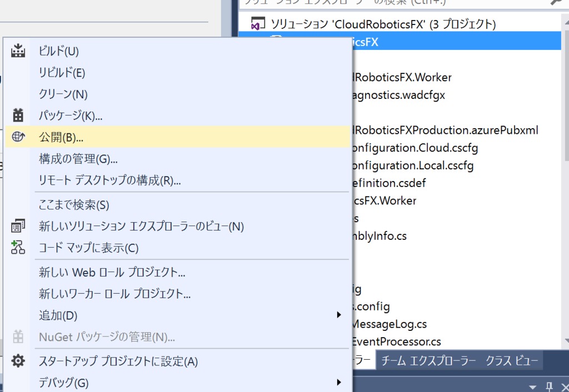The height and width of the screenshot is (392, 569).
Task: Click the gear icon beside スタートアップ プロジェクトに設定
Action: [18, 361]
